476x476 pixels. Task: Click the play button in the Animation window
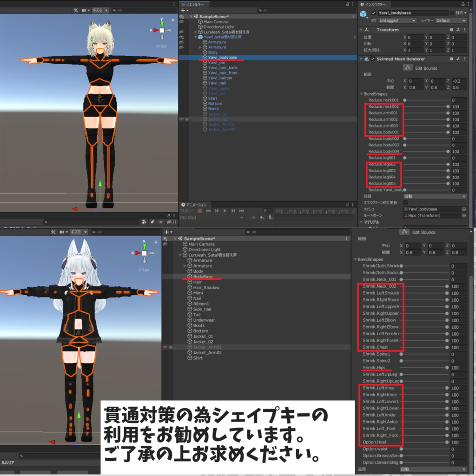coord(225,211)
